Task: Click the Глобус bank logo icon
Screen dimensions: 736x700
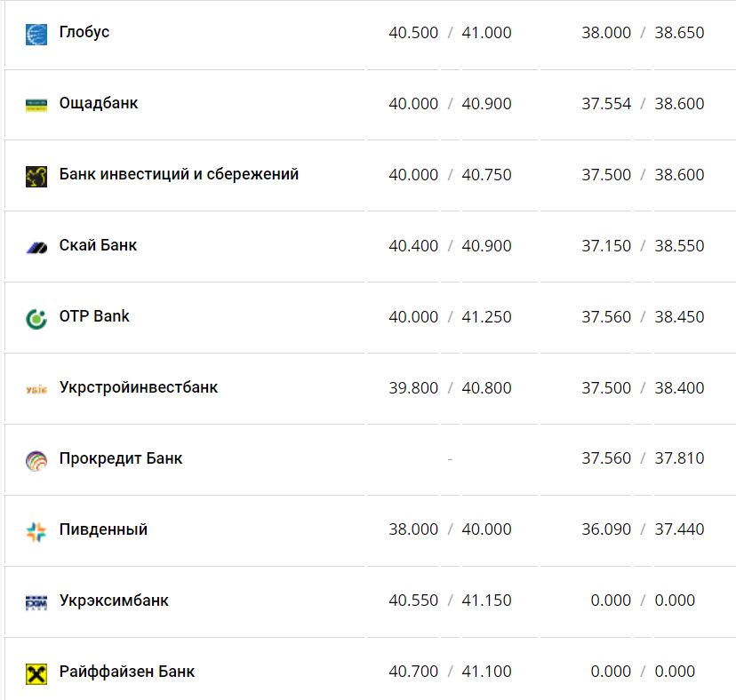Action: 36,35
